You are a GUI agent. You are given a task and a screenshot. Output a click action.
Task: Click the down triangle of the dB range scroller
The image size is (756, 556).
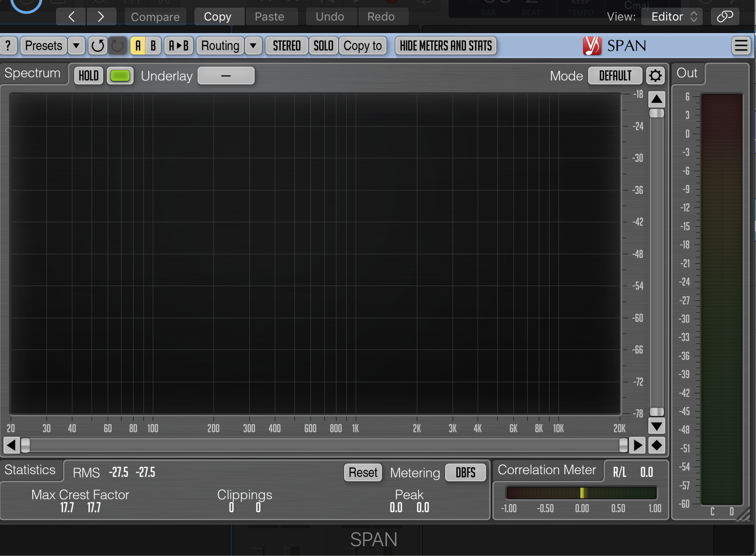656,426
